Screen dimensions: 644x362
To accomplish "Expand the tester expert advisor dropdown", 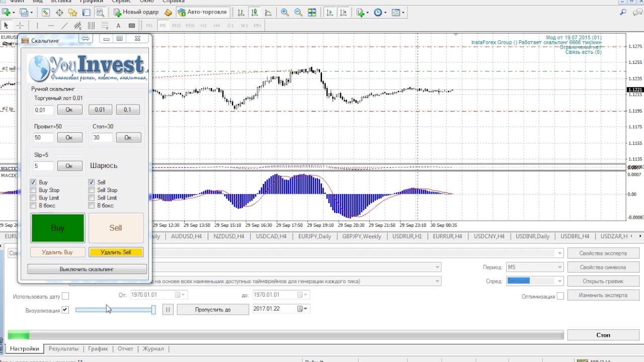I will [x=559, y=253].
